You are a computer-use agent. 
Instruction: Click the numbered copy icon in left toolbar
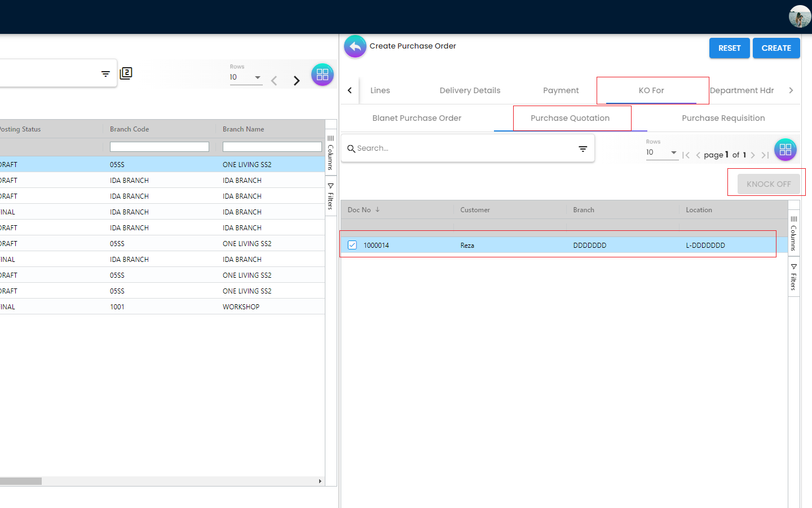click(126, 73)
